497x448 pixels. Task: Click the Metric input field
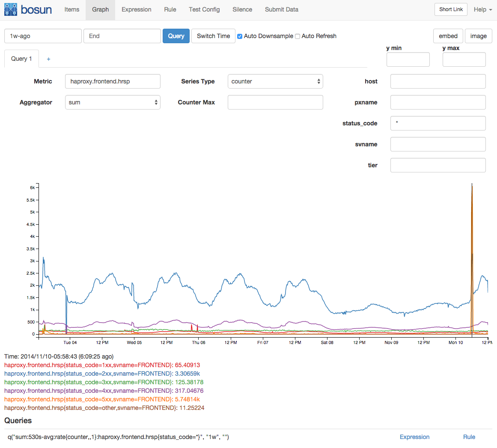tap(113, 81)
